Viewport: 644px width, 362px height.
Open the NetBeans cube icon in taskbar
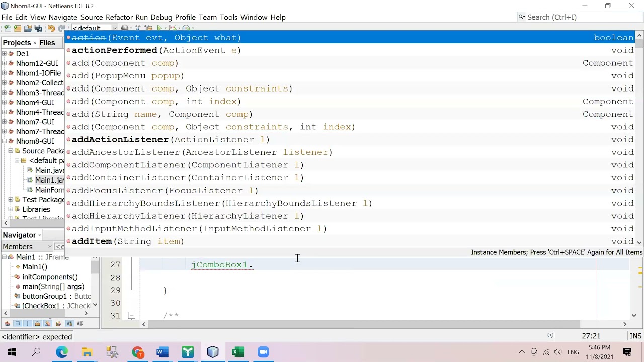(213, 352)
